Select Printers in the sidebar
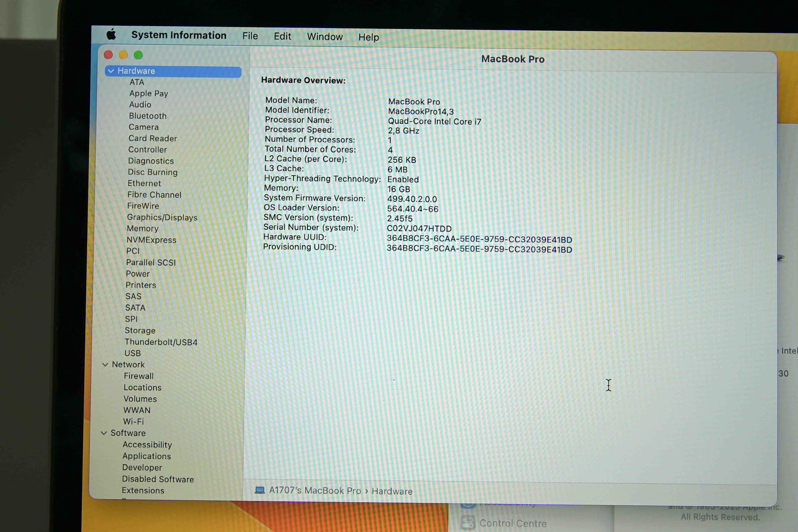The width and height of the screenshot is (798, 532). coord(141,285)
